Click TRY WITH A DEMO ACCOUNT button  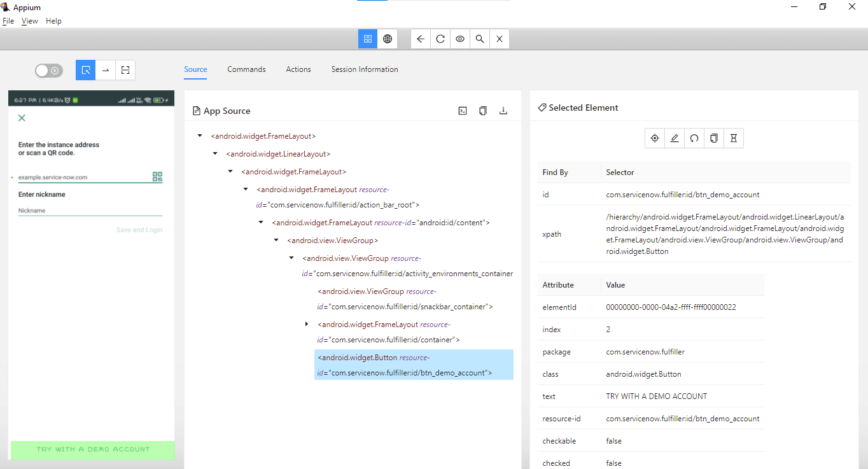point(92,449)
